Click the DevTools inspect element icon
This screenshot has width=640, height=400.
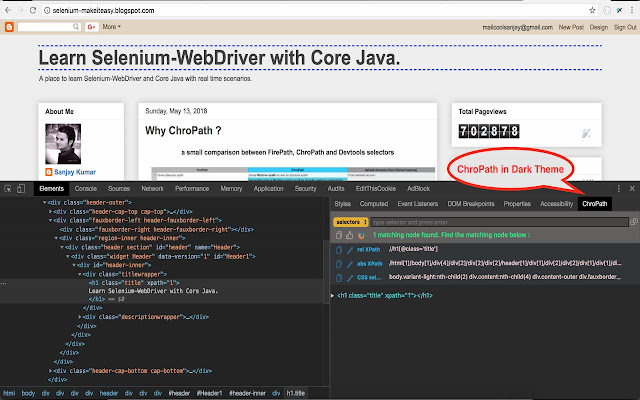9,188
